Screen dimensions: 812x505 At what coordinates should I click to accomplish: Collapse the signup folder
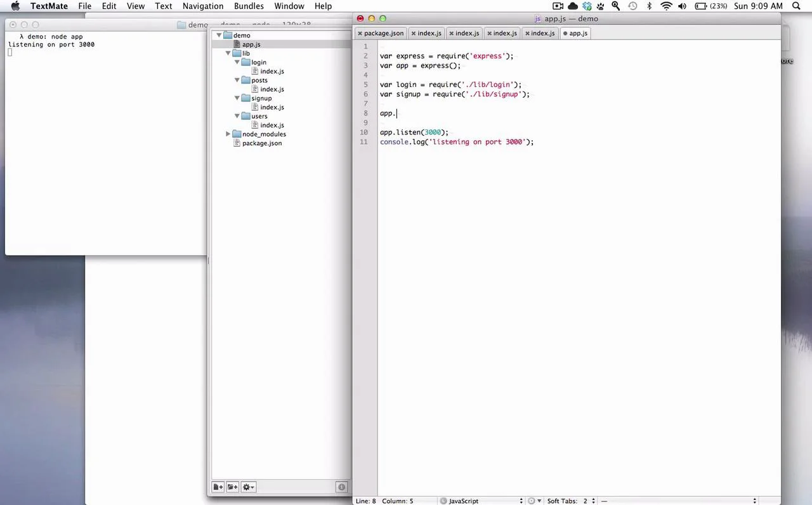(237, 98)
